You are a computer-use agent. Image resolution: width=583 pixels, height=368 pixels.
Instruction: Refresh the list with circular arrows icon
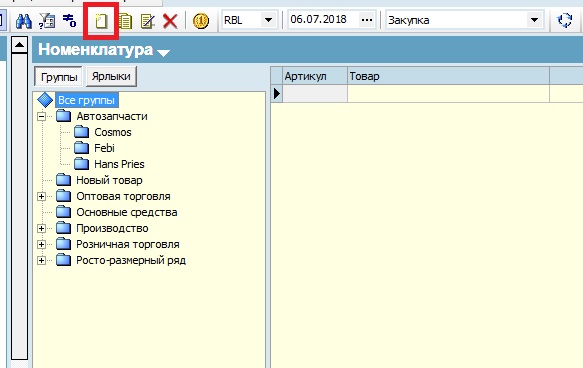click(x=565, y=20)
